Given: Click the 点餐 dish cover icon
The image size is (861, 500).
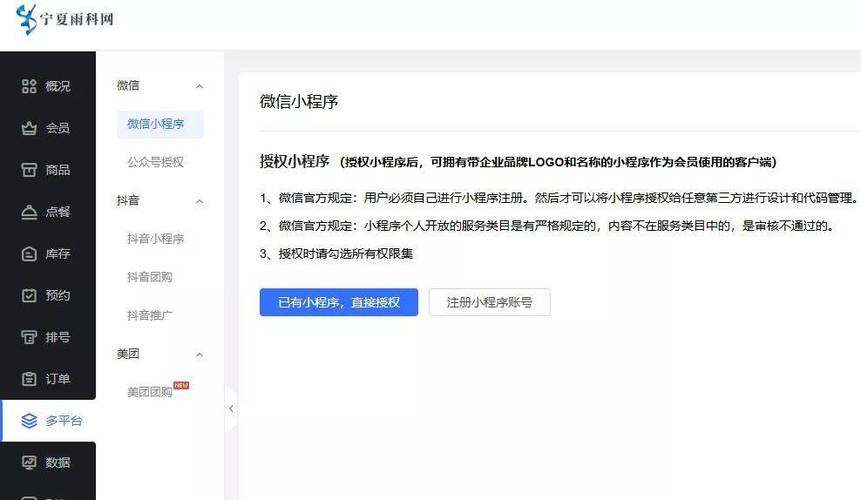Looking at the screenshot, I should (29, 212).
